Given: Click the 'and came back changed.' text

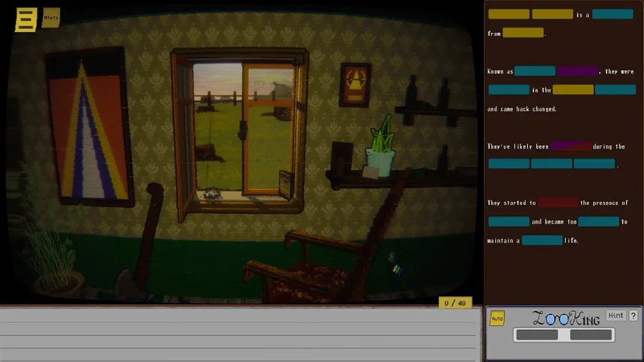Looking at the screenshot, I should pos(522,108).
